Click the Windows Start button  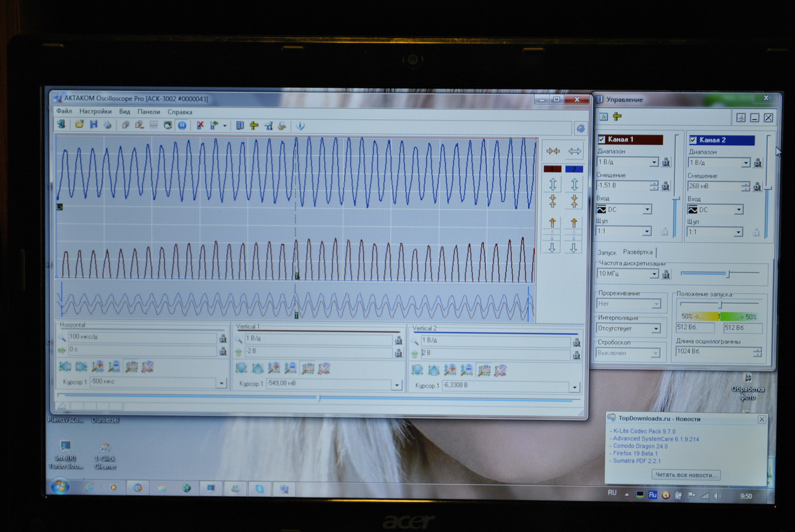click(x=59, y=487)
